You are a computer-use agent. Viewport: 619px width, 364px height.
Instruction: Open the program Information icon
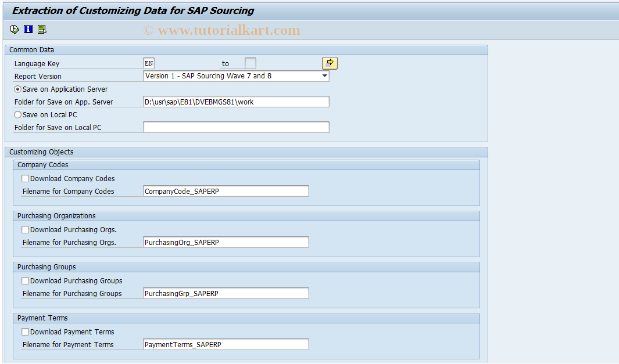point(28,29)
